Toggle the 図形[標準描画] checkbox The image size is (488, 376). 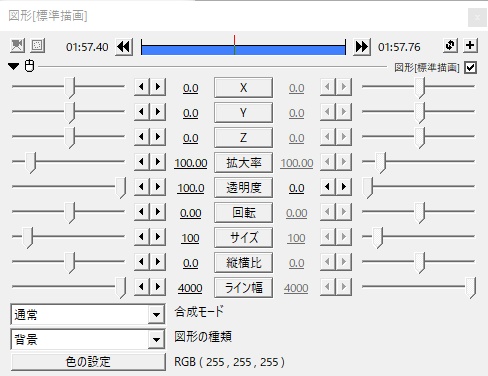pos(470,68)
